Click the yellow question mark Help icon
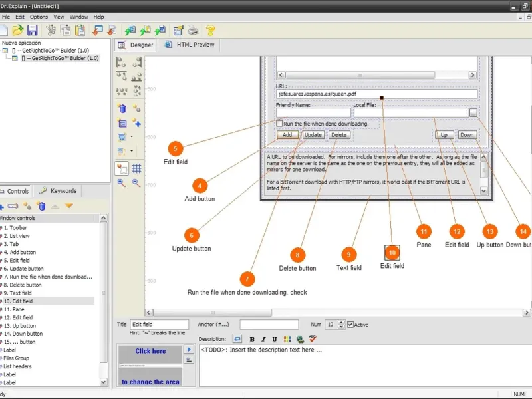The width and height of the screenshot is (532, 399). tap(210, 30)
